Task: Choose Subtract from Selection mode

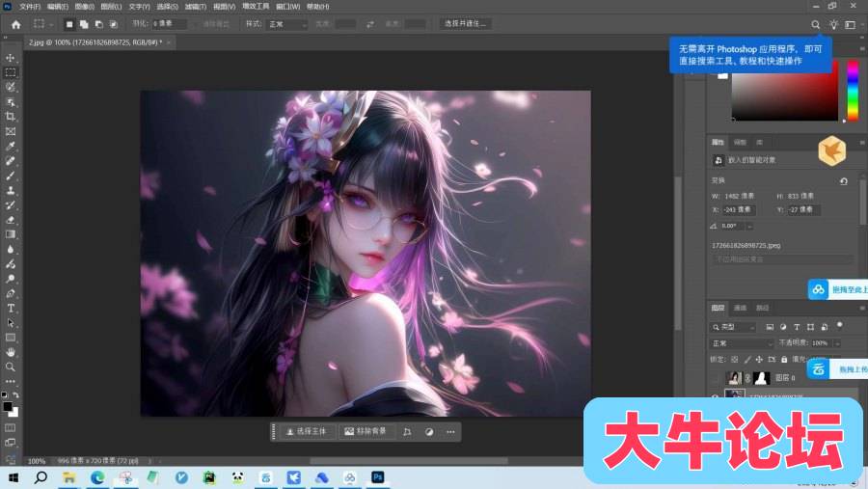Action: tap(98, 24)
